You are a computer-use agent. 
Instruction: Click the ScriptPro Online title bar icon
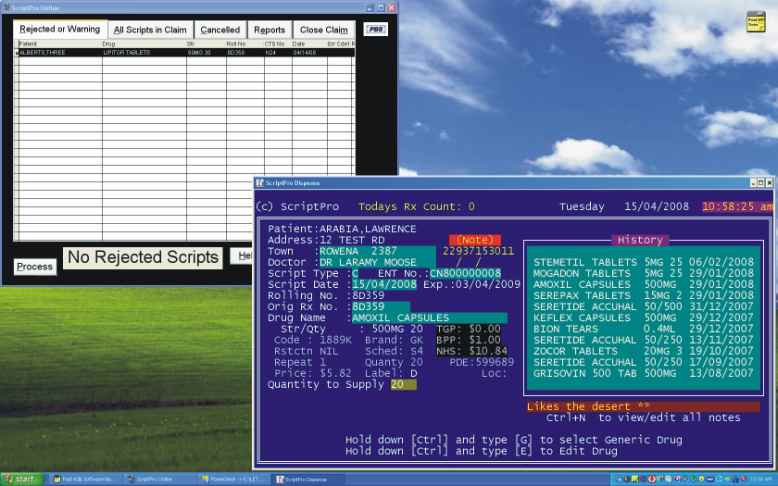(x=7, y=7)
